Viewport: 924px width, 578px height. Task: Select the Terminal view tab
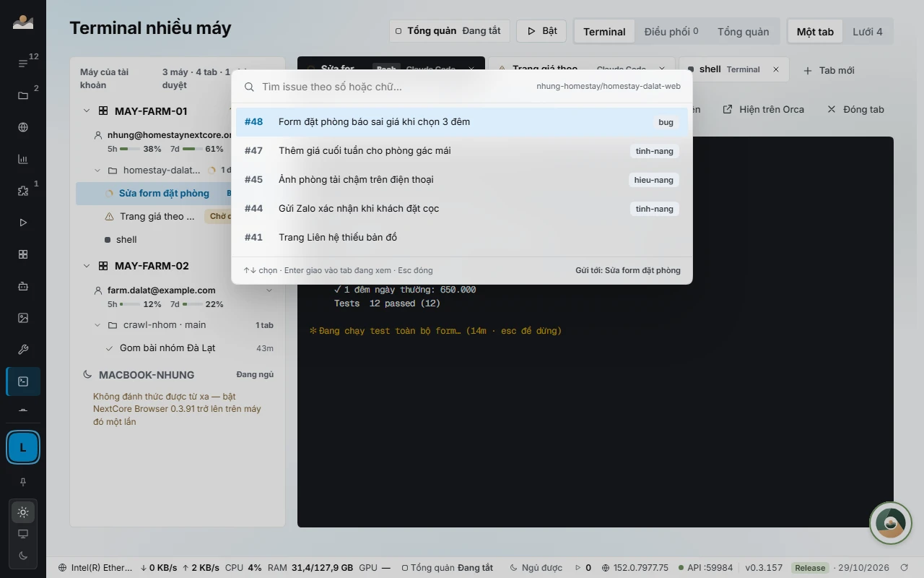pos(604,32)
